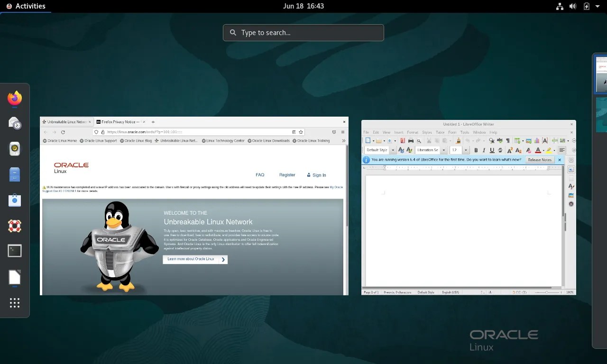Open Find and Replace from the toolbar
This screenshot has height=364, width=607.
coord(492,140)
